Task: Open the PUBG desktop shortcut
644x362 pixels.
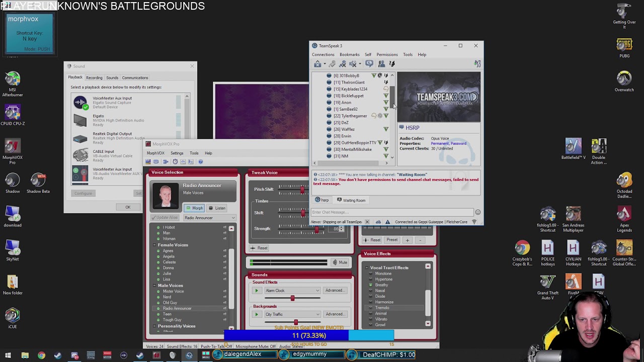Action: (x=624, y=48)
